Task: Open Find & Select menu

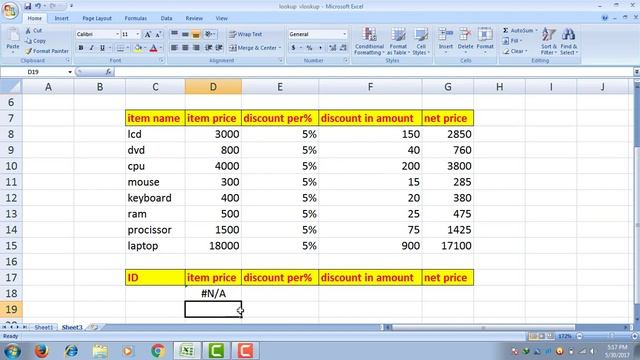Action: click(568, 41)
